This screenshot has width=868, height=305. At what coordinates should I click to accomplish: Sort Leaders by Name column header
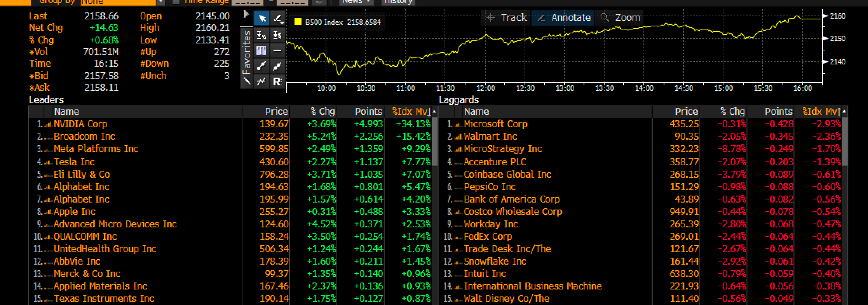coord(147,112)
